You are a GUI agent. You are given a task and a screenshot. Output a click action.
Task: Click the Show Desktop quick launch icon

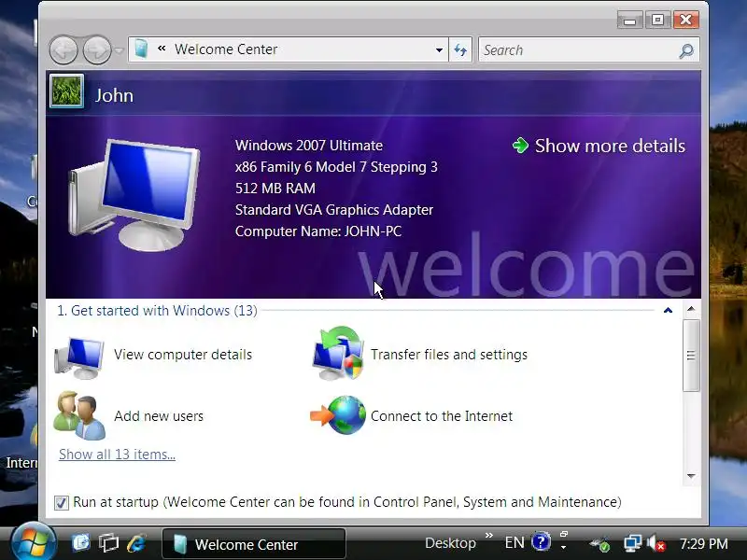(80, 542)
